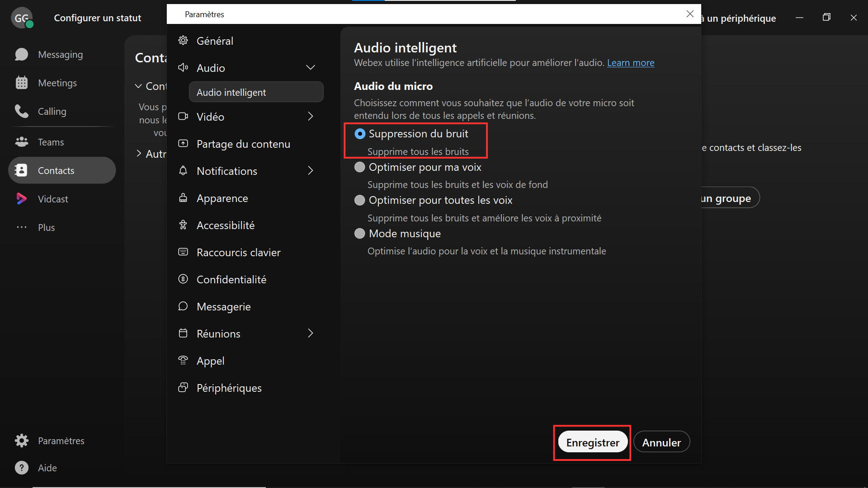Expand the Réunions submenu arrow
868x488 pixels.
(x=311, y=333)
